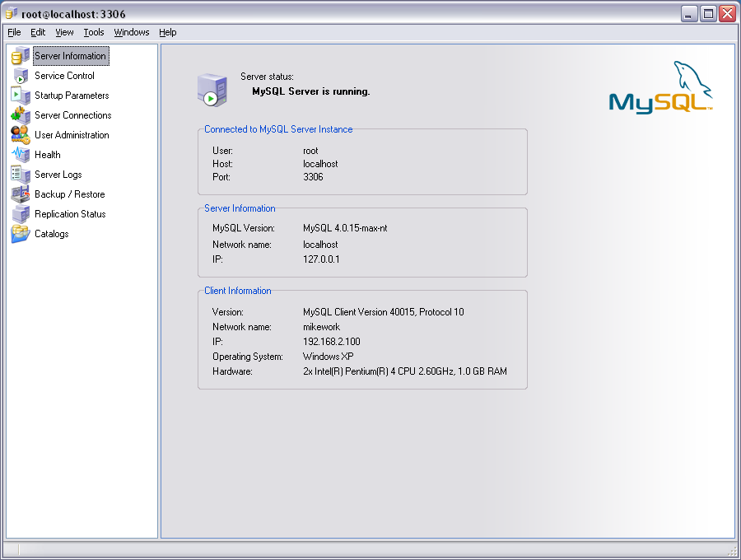Open the View menu
The image size is (741, 560).
point(63,32)
